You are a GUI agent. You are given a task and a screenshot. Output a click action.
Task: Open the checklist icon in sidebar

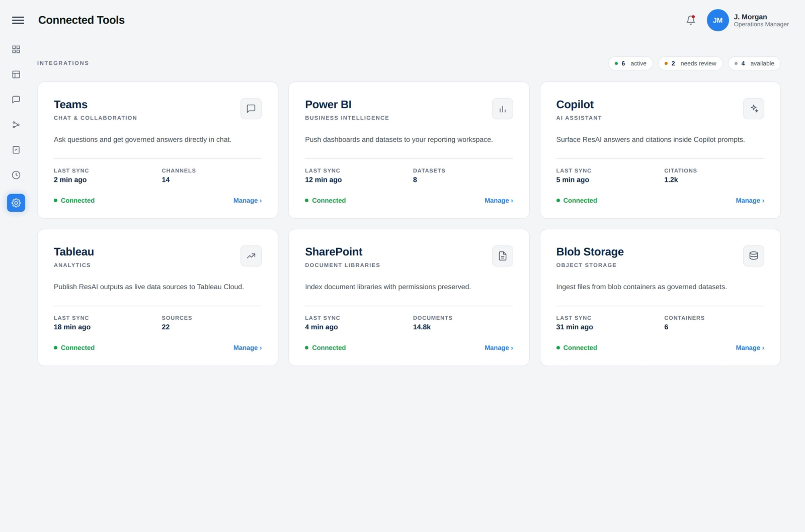point(16,150)
